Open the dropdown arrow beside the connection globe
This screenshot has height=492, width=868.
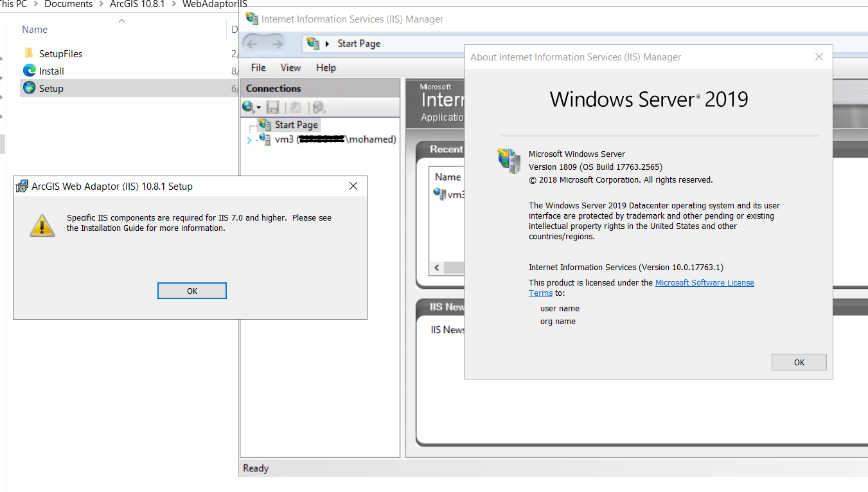pyautogui.click(x=258, y=107)
